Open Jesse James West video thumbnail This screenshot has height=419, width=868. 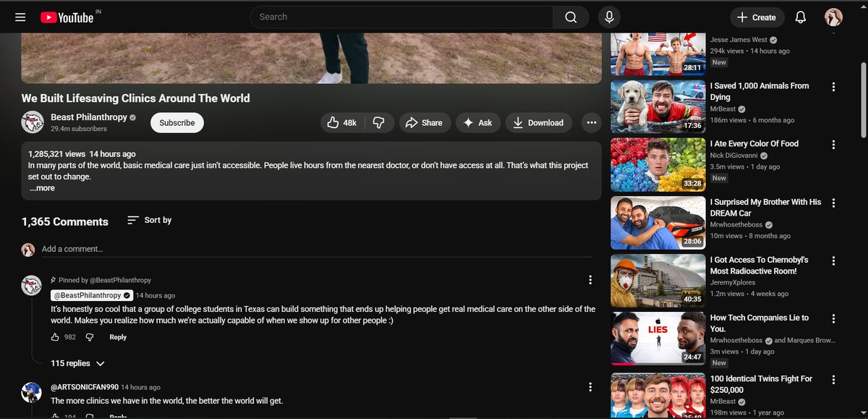[x=658, y=55]
